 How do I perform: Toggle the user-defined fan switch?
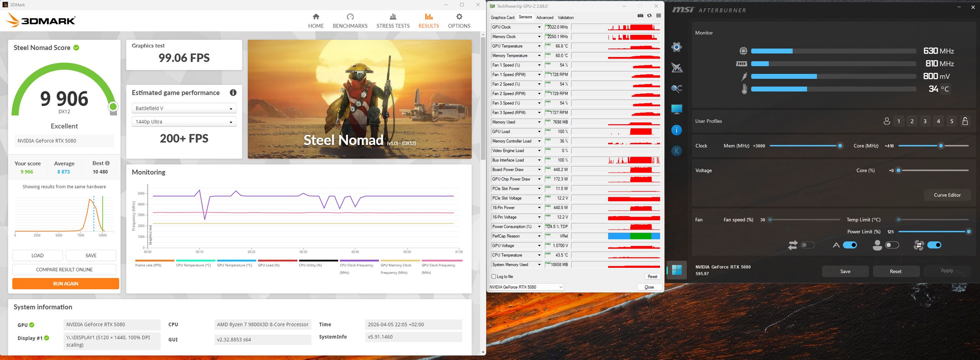[x=892, y=245]
